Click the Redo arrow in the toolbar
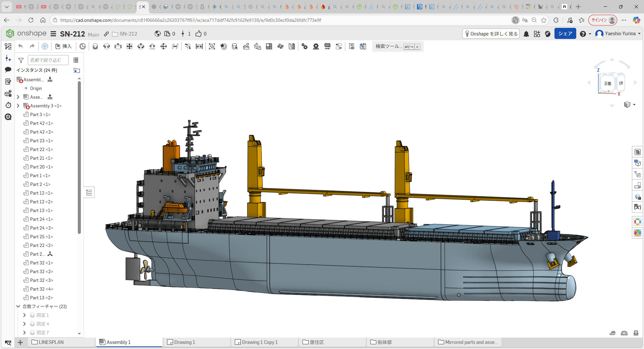The image size is (644, 349). click(32, 46)
